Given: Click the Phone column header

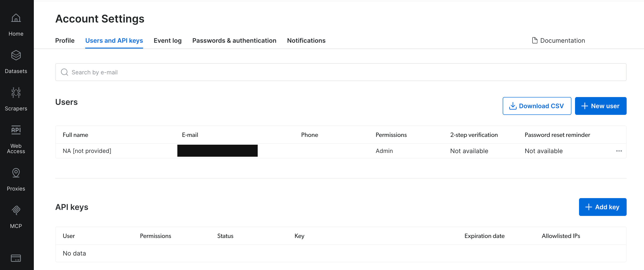Looking at the screenshot, I should click(x=310, y=135).
